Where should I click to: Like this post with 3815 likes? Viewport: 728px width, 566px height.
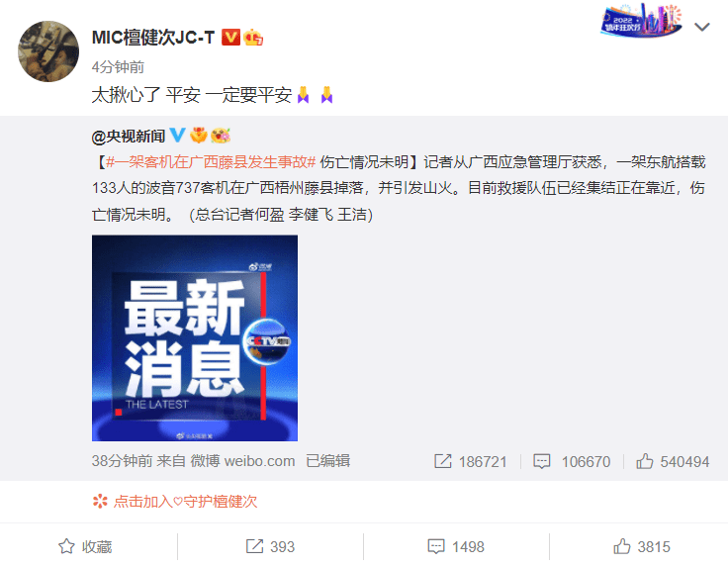click(642, 546)
